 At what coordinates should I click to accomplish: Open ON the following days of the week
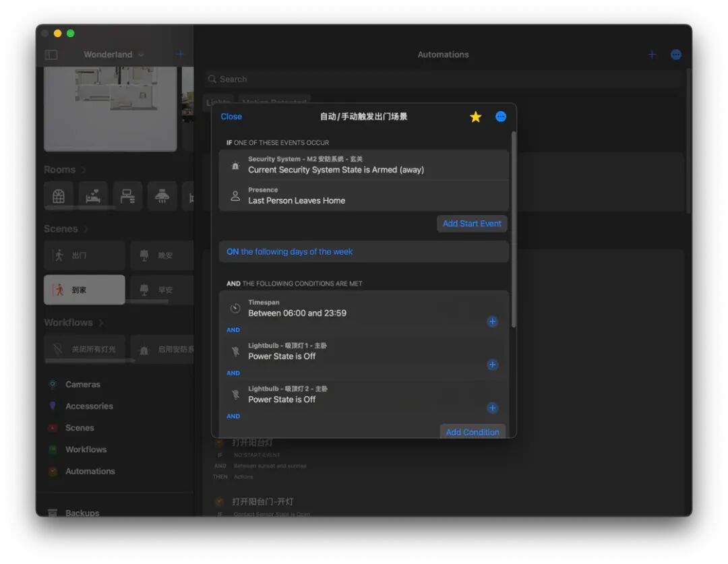pos(363,251)
